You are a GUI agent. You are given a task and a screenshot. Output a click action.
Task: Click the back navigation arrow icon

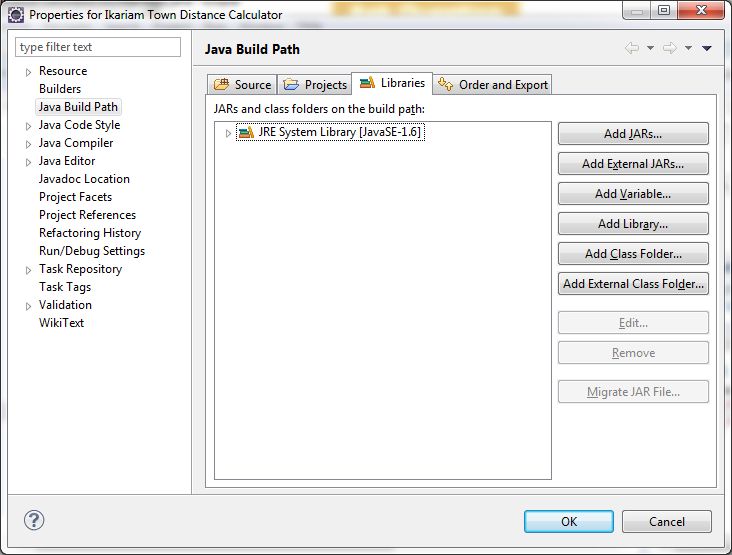[632, 48]
